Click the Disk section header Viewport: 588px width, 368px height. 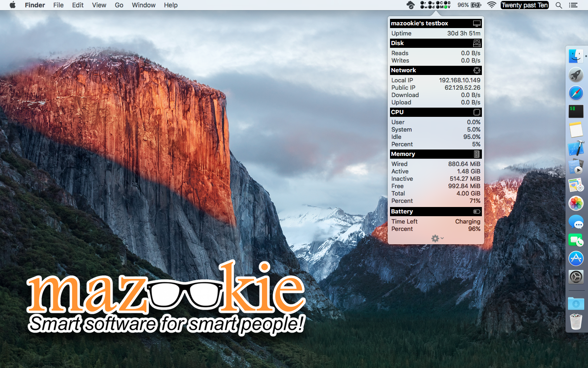click(x=435, y=43)
